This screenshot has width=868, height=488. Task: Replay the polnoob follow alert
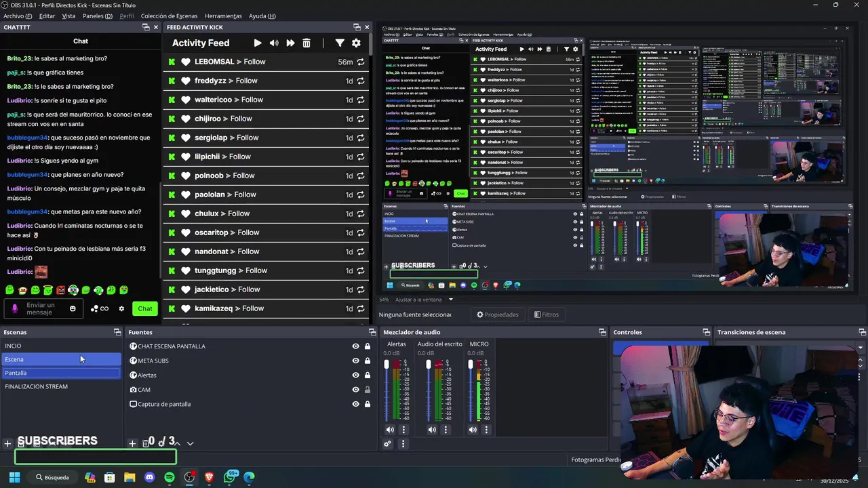(361, 176)
